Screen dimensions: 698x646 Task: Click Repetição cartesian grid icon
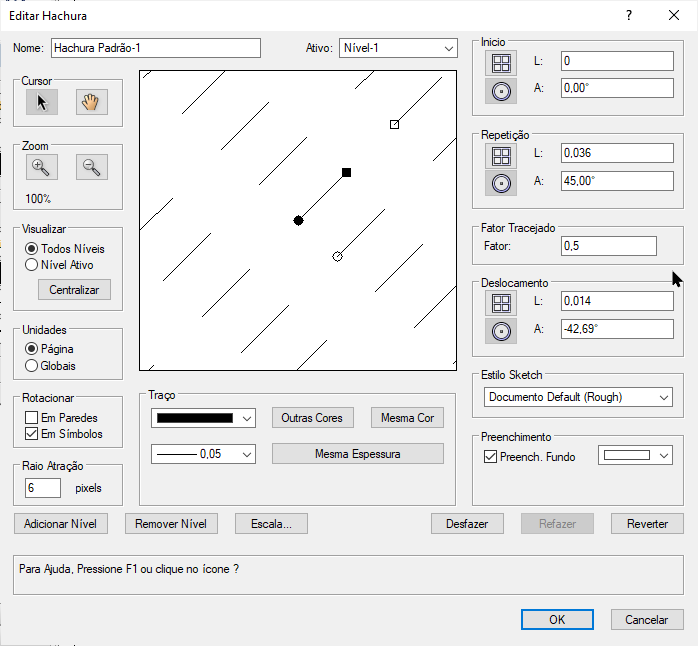501,156
